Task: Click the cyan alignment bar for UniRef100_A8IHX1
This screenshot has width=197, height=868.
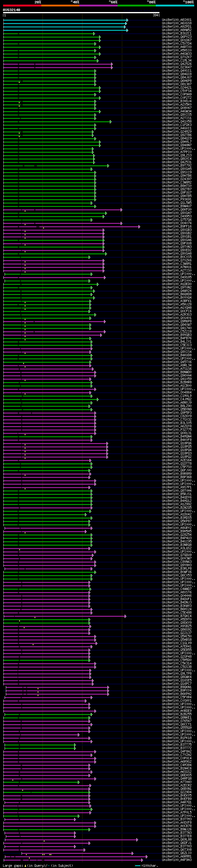Action: pos(66,20)
